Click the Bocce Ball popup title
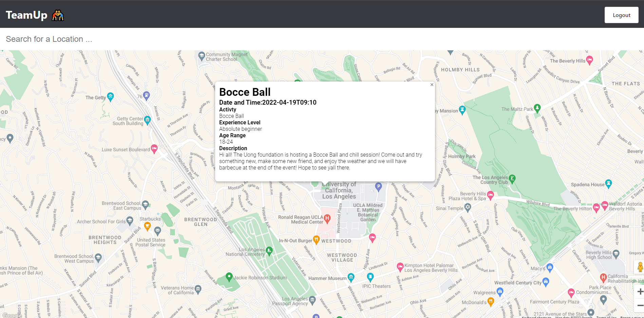Screen dimensions: 644x318 tap(245, 92)
